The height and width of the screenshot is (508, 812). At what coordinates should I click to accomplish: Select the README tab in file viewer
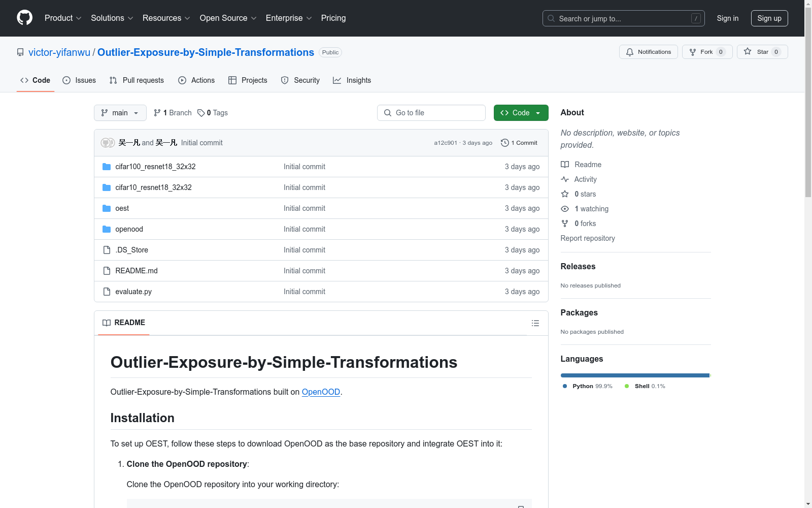pyautogui.click(x=124, y=323)
